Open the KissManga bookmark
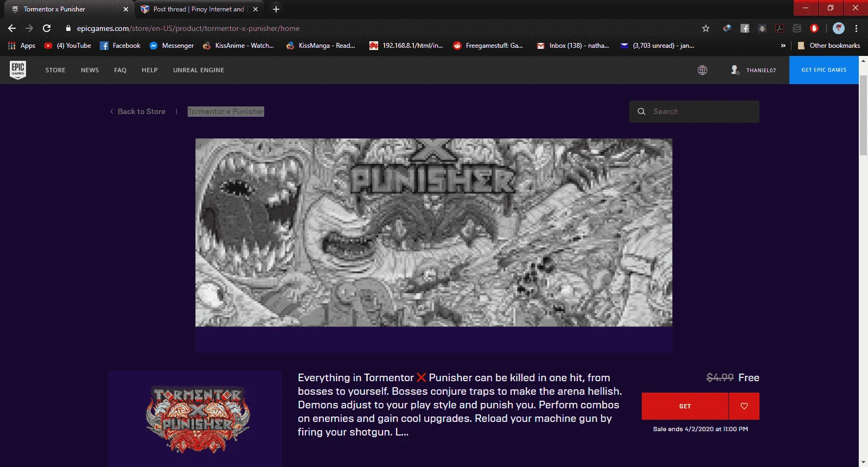868x467 pixels. pos(321,46)
